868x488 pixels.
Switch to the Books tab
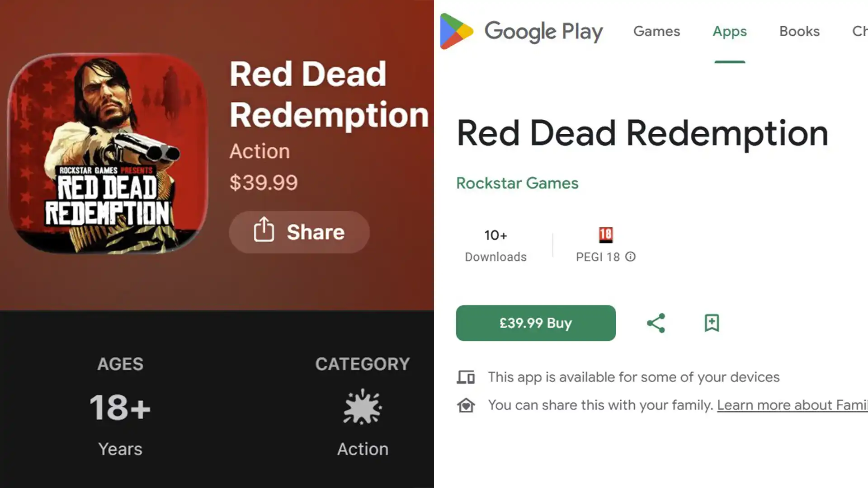[x=799, y=31]
